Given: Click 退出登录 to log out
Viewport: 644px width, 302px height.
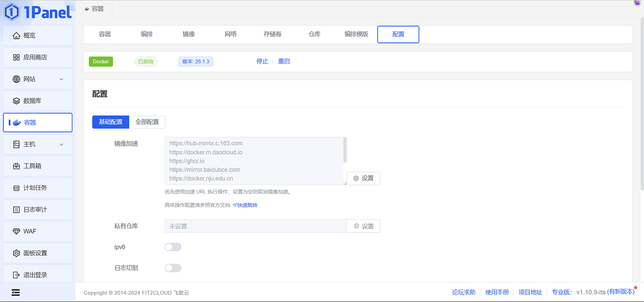Looking at the screenshot, I should (x=38, y=275).
